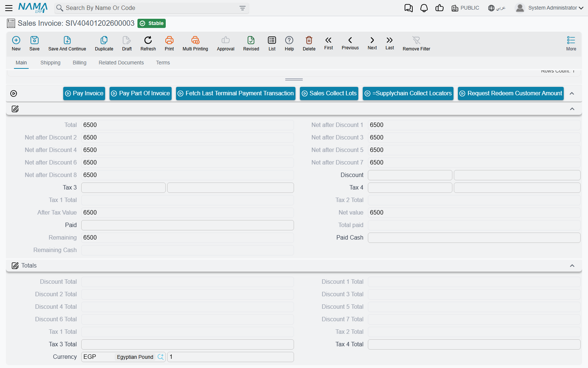588x368 pixels.
Task: Open the More toolbar options
Action: coord(571,43)
